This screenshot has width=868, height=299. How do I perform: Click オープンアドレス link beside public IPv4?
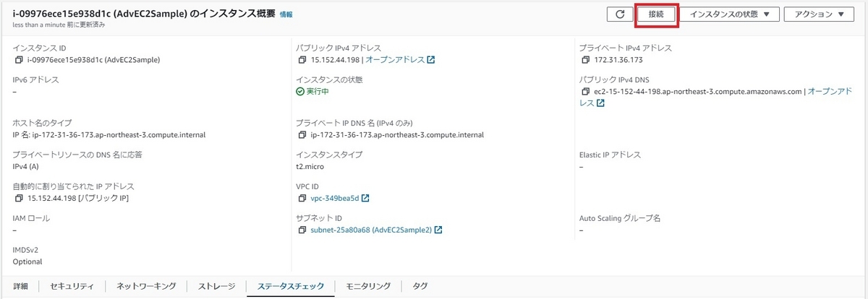click(x=395, y=60)
